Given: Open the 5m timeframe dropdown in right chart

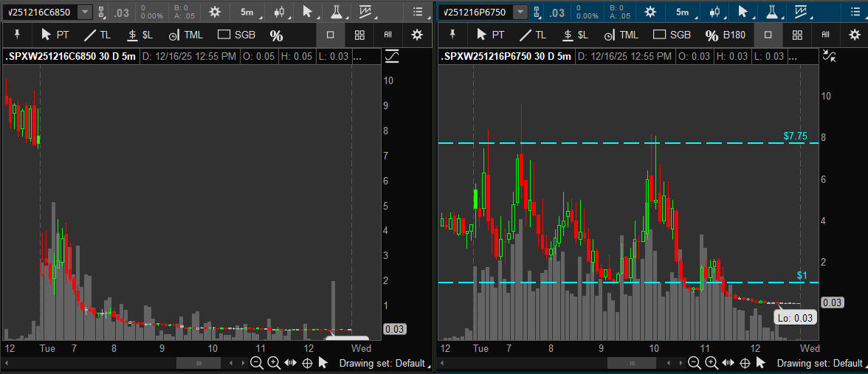Looking at the screenshot, I should (683, 12).
